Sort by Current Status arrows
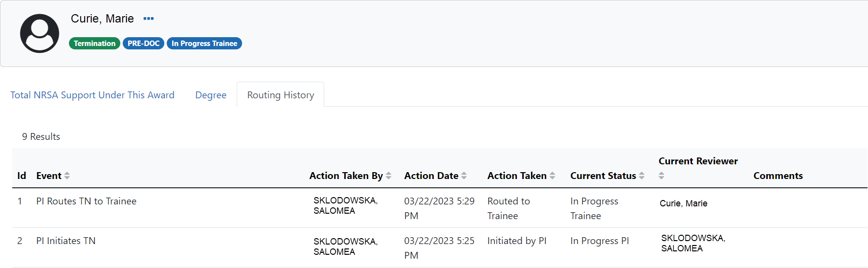 (x=642, y=176)
